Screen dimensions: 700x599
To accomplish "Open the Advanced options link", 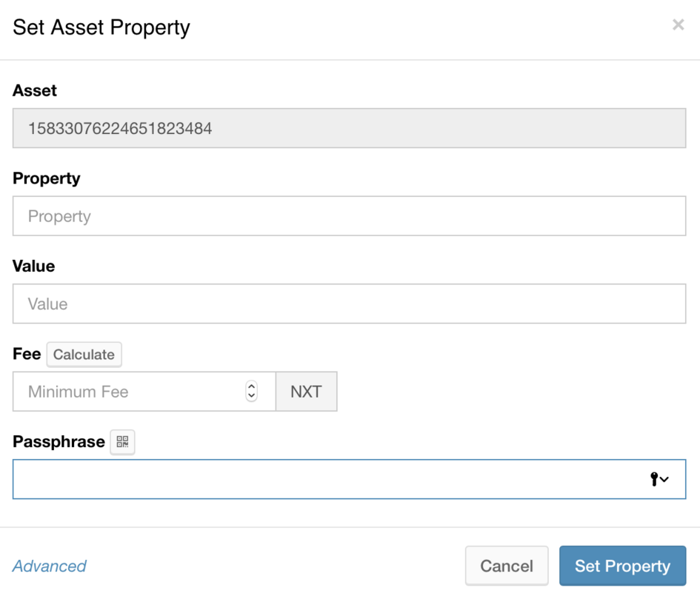I will pos(49,566).
